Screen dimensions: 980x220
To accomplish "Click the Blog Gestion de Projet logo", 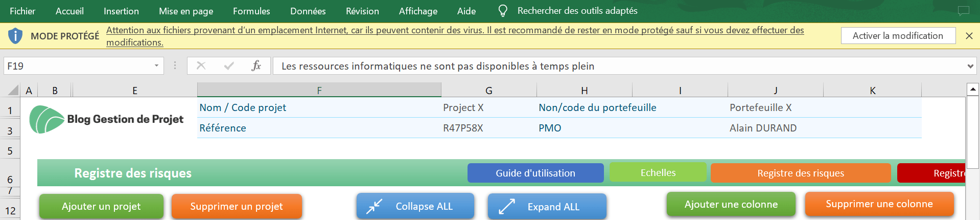I will [106, 119].
